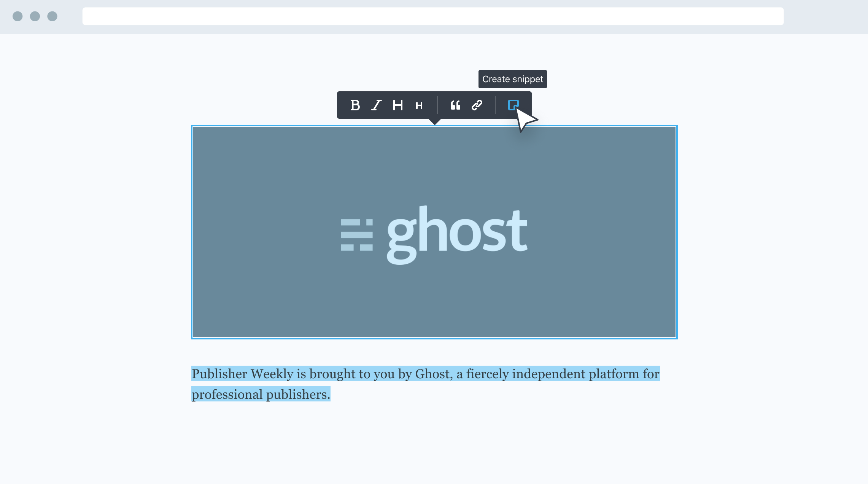The width and height of the screenshot is (868, 484).
Task: Select the highlighted publisher text
Action: click(426, 384)
